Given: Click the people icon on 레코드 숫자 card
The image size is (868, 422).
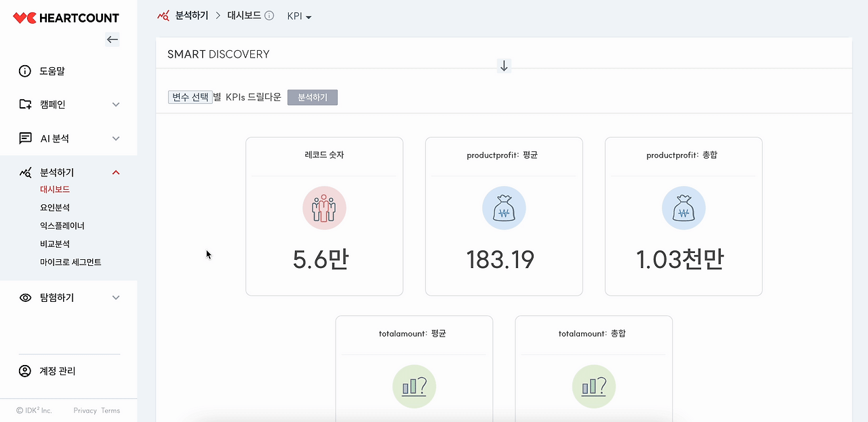Looking at the screenshot, I should [x=324, y=208].
